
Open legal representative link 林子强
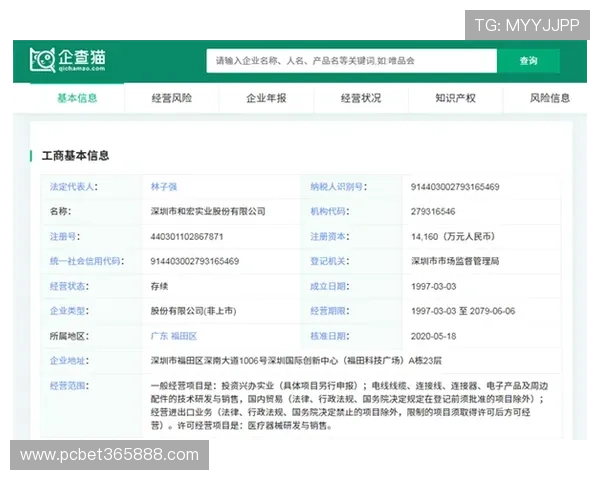pos(164,187)
